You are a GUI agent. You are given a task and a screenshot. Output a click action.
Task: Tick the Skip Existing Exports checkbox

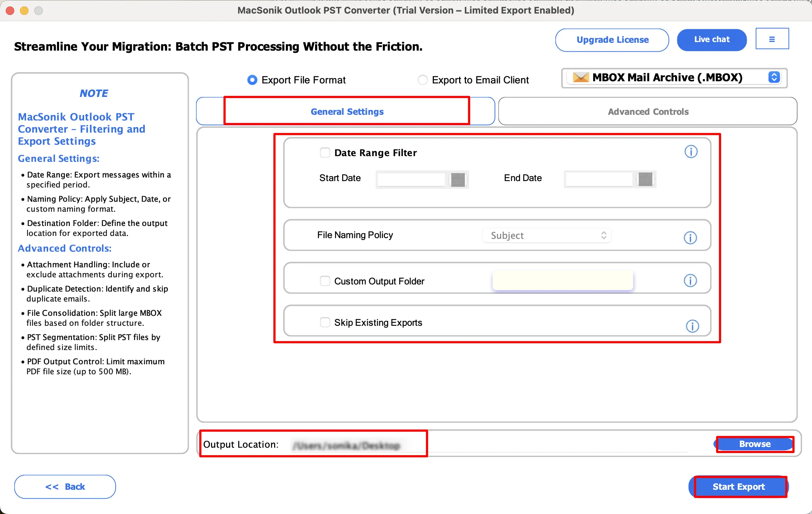click(x=325, y=322)
